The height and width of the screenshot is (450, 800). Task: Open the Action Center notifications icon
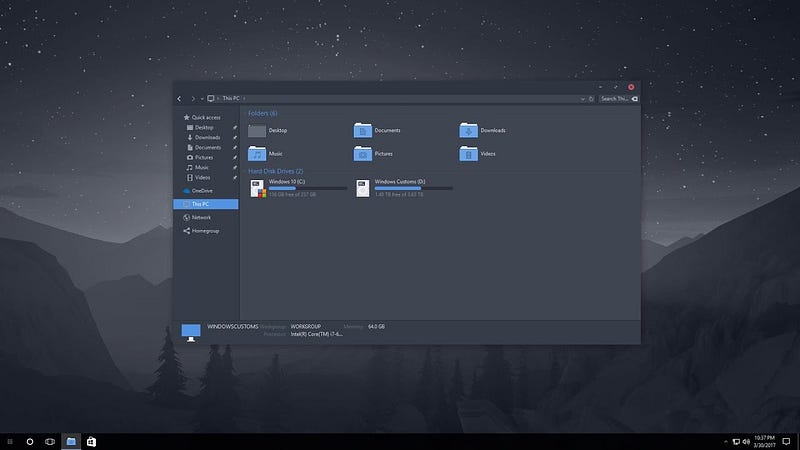(x=786, y=442)
